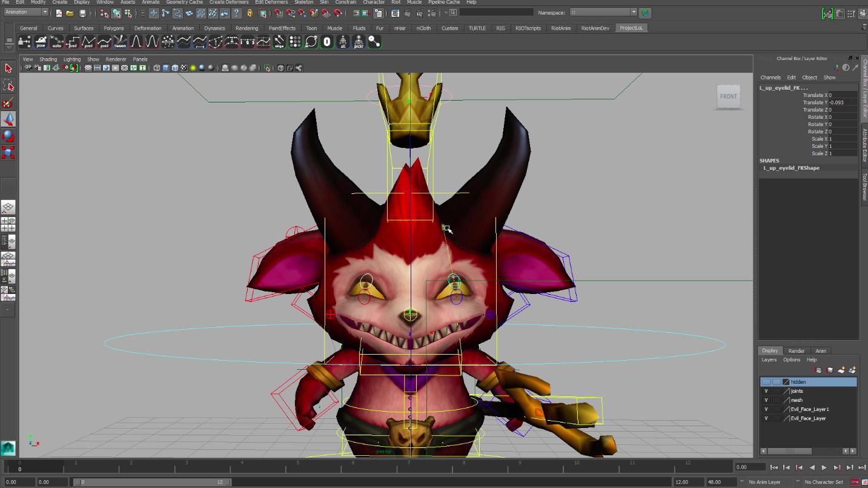The image size is (868, 488).
Task: Open the Render layer tab
Action: pyautogui.click(x=796, y=351)
